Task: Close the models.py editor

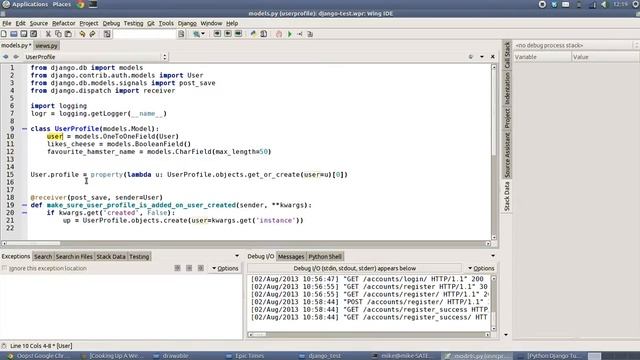Action: (x=493, y=57)
